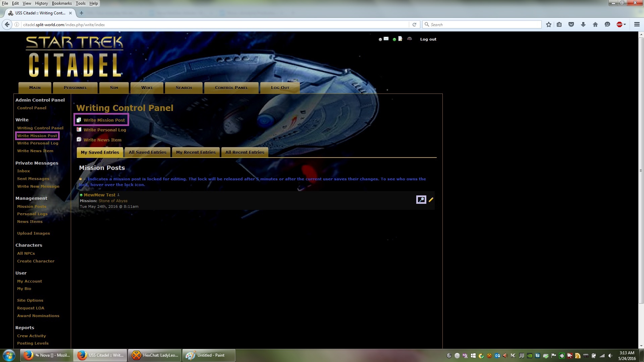Click the notepad writing icon in header
Screen dimensions: 644x362
400,39
